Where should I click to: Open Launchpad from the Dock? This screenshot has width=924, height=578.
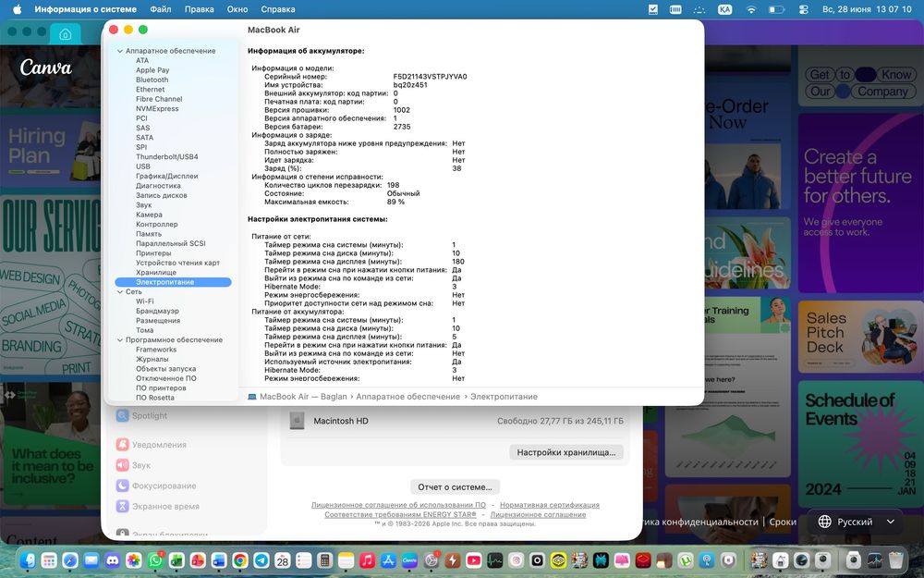(49, 560)
